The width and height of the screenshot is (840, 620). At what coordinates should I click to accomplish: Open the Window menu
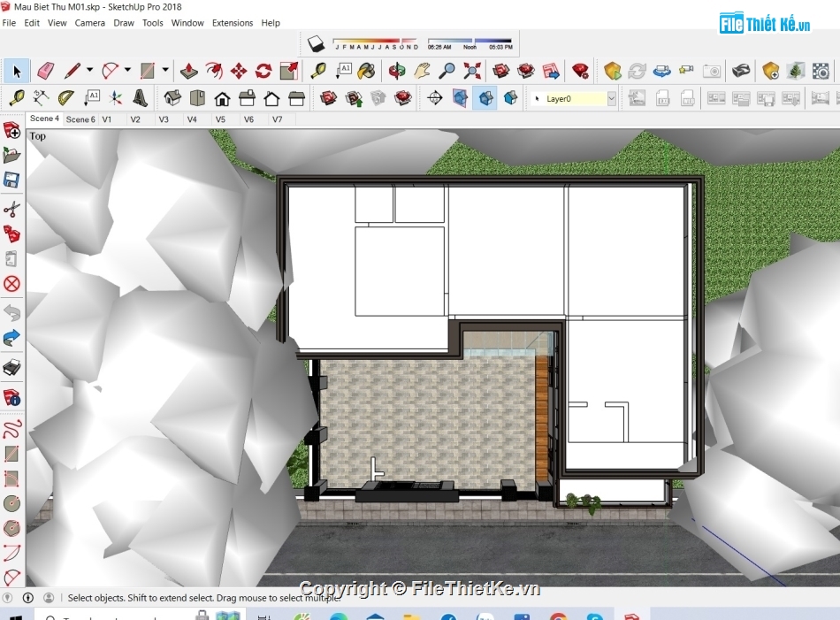point(187,23)
